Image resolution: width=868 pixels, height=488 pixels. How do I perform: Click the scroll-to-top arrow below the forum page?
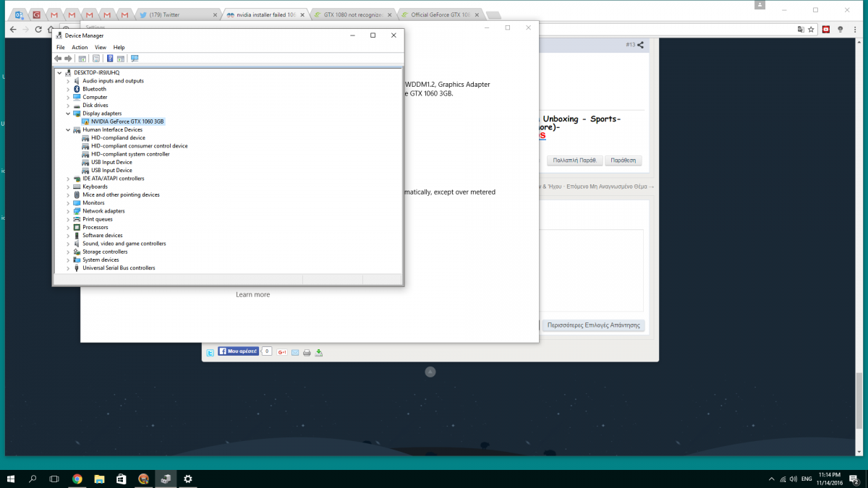tap(430, 372)
